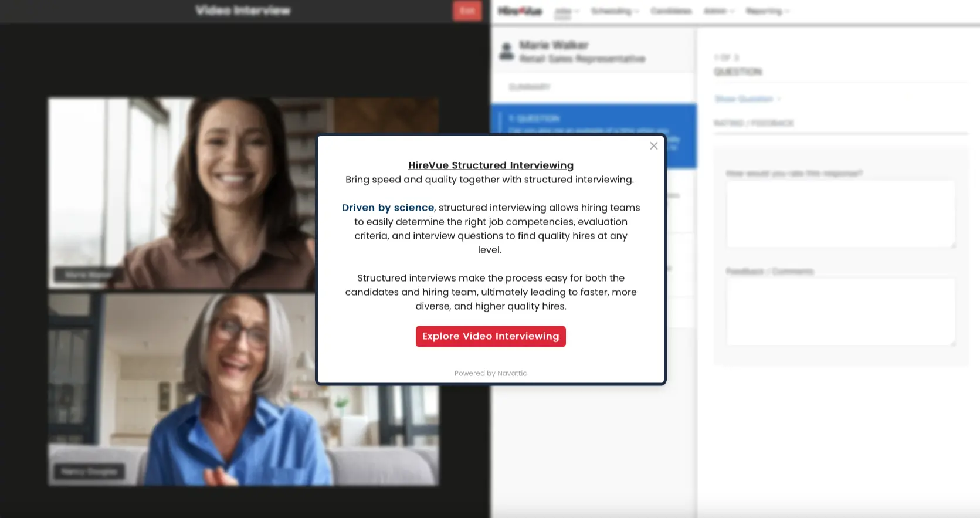980x518 pixels.
Task: Select the top video feed, brown shirt
Action: [x=182, y=194]
